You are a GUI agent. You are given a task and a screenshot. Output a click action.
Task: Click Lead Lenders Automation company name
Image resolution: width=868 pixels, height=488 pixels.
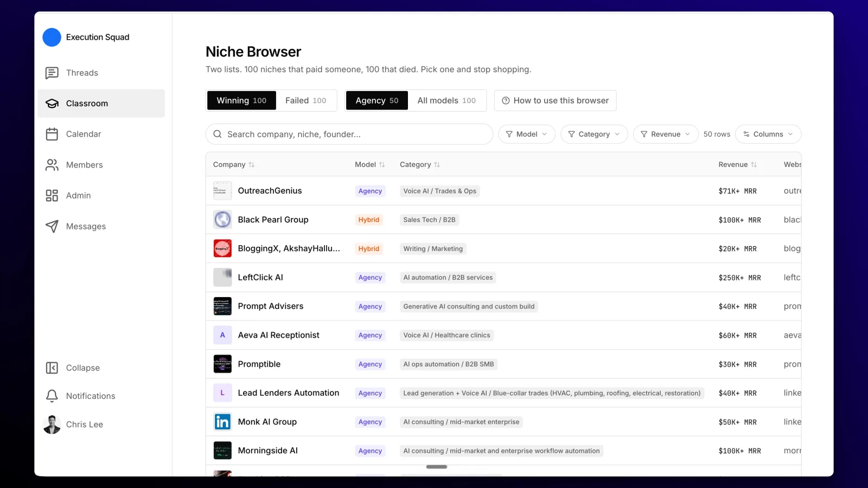click(289, 393)
